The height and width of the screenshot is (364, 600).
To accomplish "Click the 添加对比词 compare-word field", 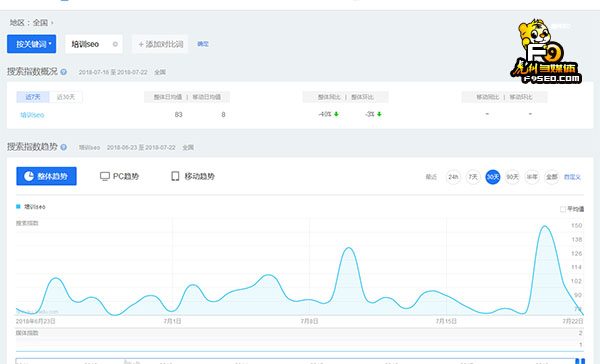I will click(160, 44).
